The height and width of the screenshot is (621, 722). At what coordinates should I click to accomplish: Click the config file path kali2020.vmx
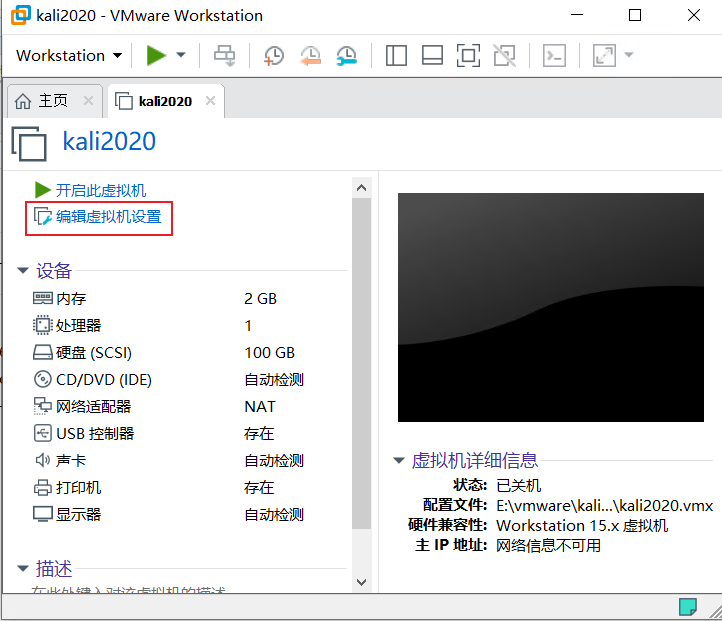[605, 505]
